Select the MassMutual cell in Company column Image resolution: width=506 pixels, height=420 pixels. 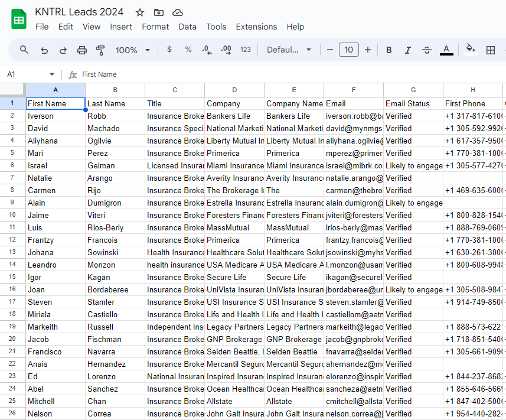(234, 227)
